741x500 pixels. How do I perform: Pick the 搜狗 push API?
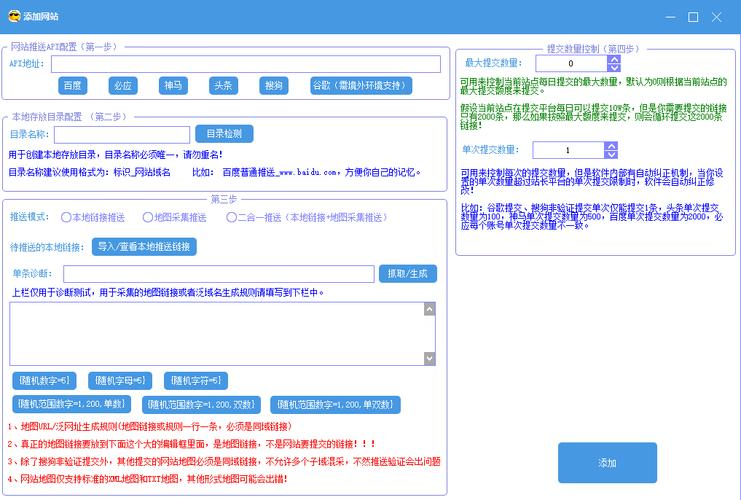(273, 86)
